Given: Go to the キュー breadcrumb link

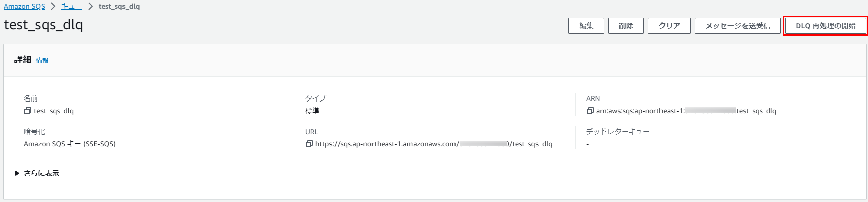Looking at the screenshot, I should pos(72,6).
